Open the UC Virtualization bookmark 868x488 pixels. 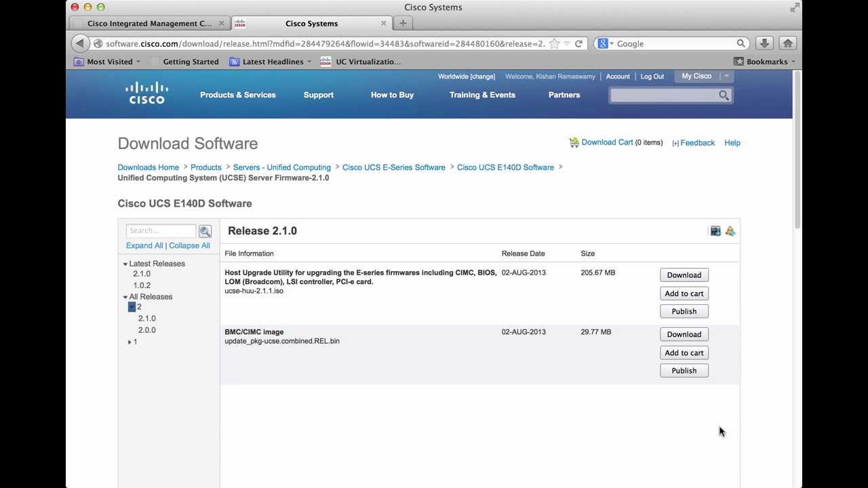(x=360, y=62)
